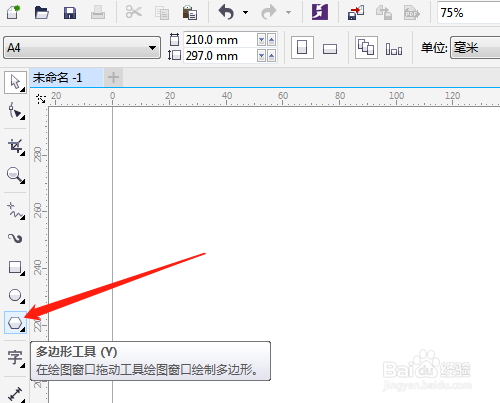
Task: Click the ruler origin corner icon
Action: pos(41,99)
